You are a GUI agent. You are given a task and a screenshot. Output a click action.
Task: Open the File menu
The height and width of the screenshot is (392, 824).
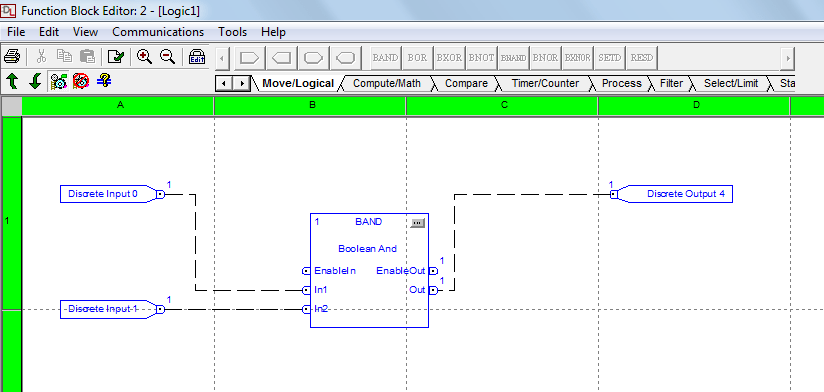(x=16, y=32)
